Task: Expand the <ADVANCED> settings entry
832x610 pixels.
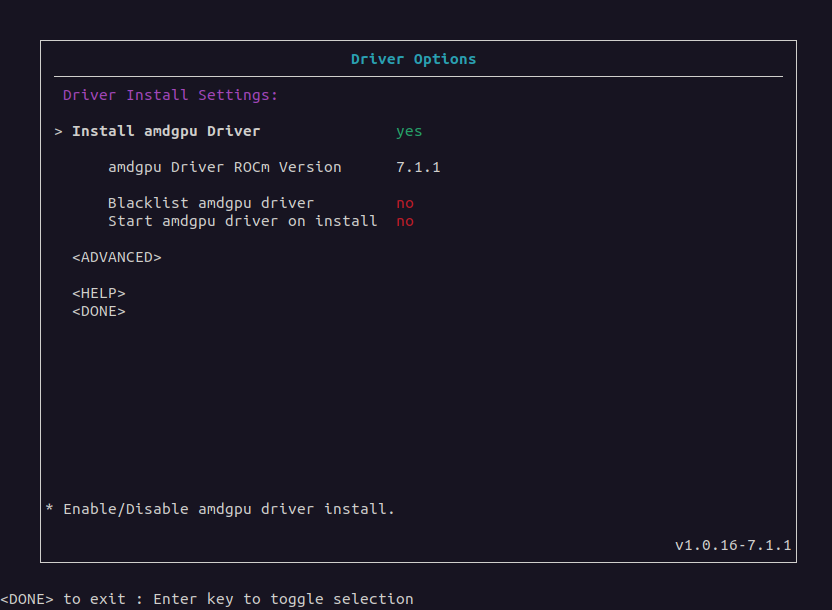Action: coord(117,257)
